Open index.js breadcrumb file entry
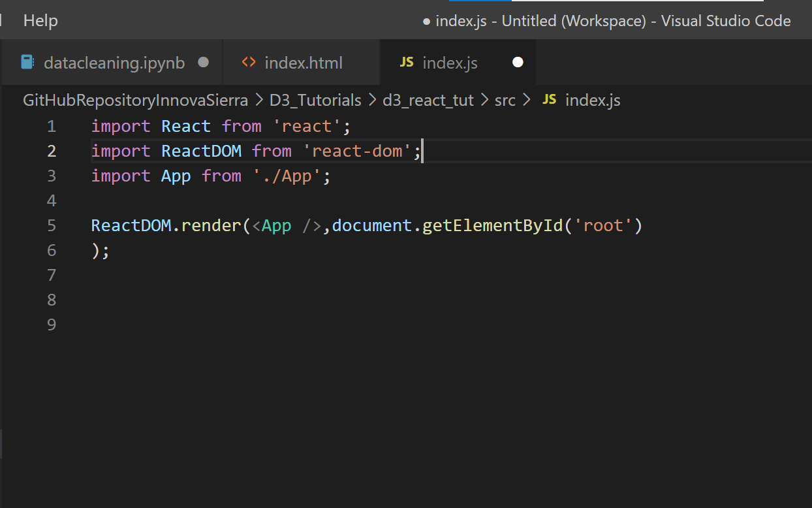This screenshot has width=812, height=508. pyautogui.click(x=593, y=100)
